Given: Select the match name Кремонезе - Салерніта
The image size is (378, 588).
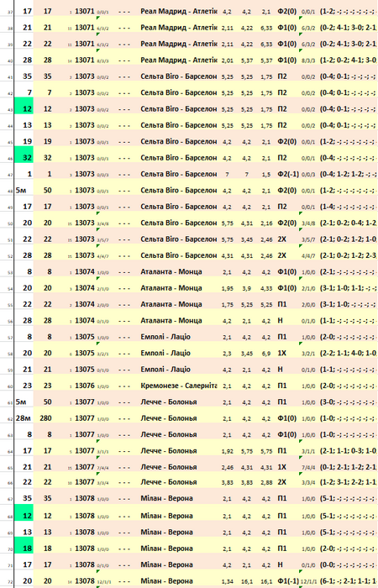Looking at the screenshot, I should (x=179, y=386).
